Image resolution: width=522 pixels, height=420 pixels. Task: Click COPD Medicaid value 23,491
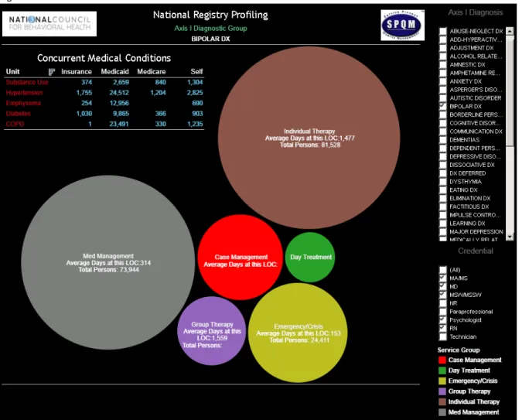click(119, 124)
